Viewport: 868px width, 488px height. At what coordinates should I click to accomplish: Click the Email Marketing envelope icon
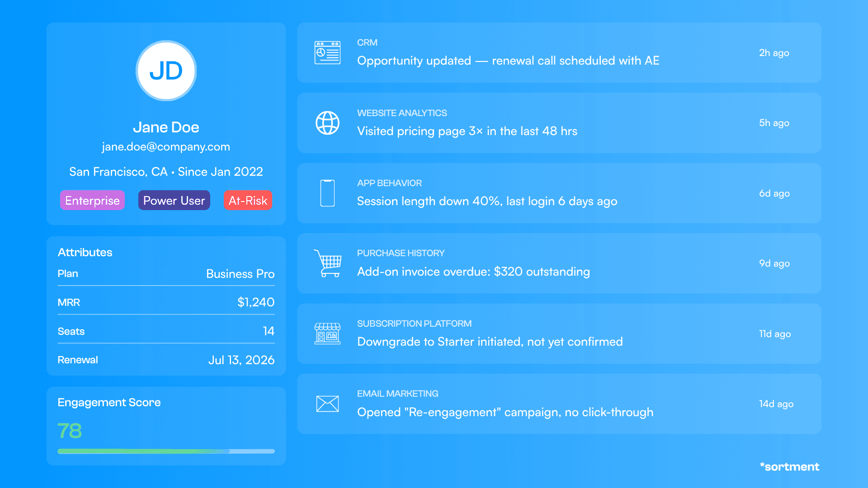point(327,404)
